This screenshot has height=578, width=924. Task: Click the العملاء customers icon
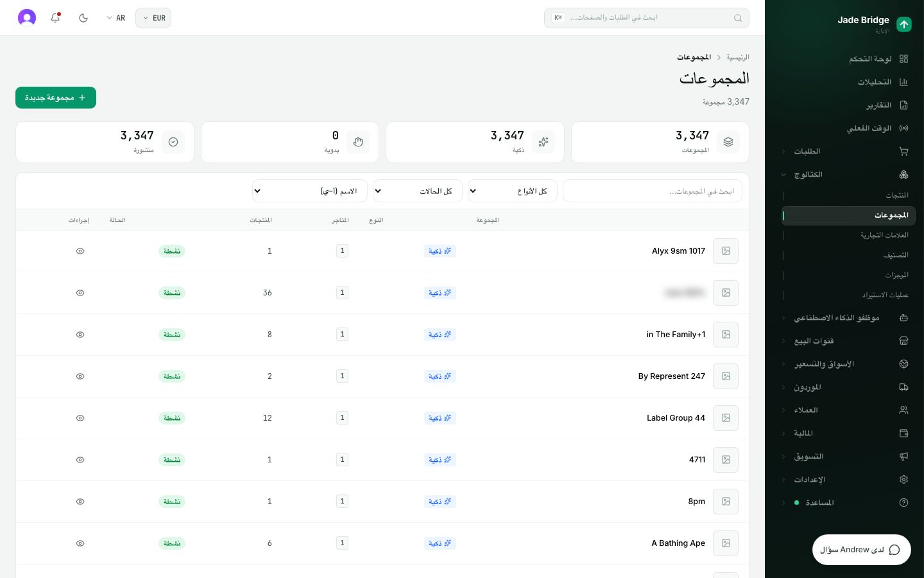pos(903,410)
